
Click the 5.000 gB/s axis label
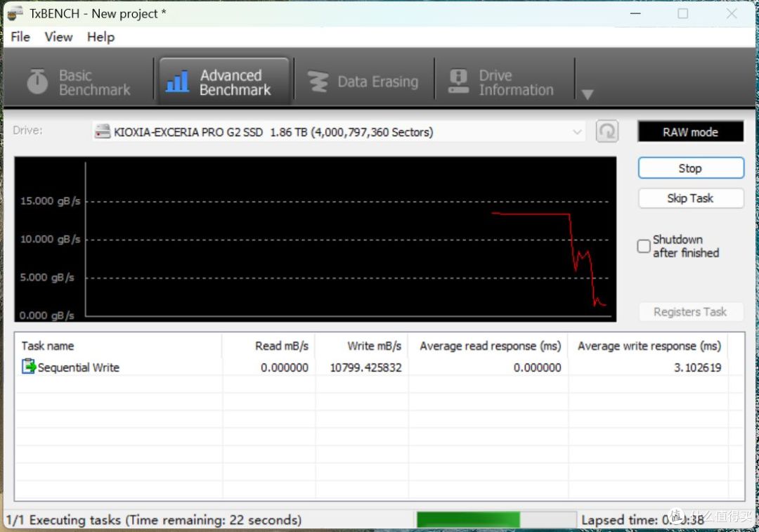click(x=47, y=278)
